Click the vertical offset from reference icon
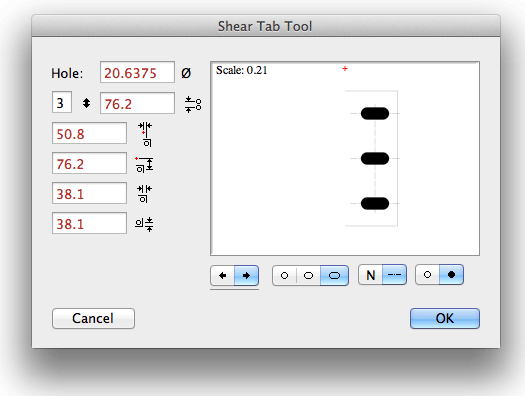The image size is (525, 396). (x=144, y=164)
